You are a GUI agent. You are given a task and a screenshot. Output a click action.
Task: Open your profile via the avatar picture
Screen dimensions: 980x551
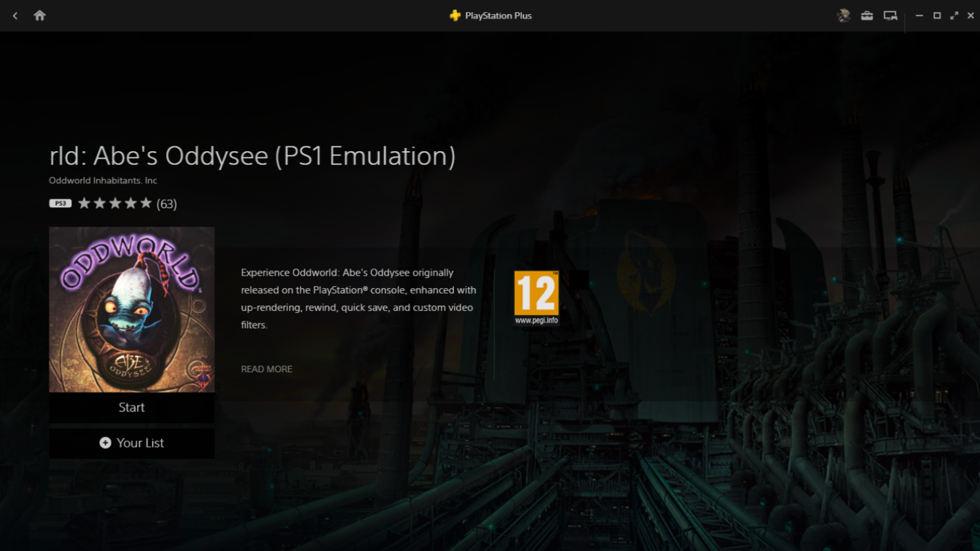click(844, 15)
